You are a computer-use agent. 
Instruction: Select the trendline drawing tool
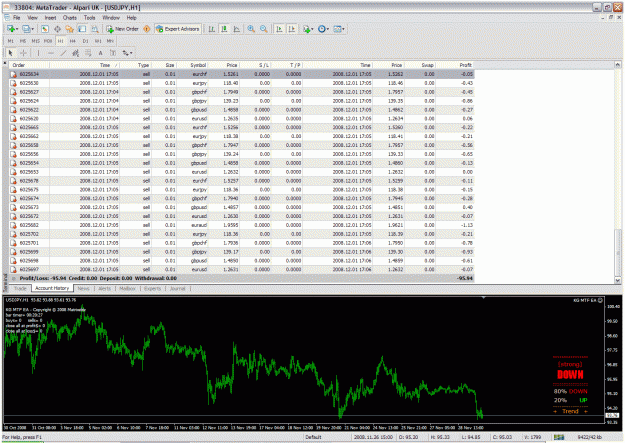pos(63,53)
